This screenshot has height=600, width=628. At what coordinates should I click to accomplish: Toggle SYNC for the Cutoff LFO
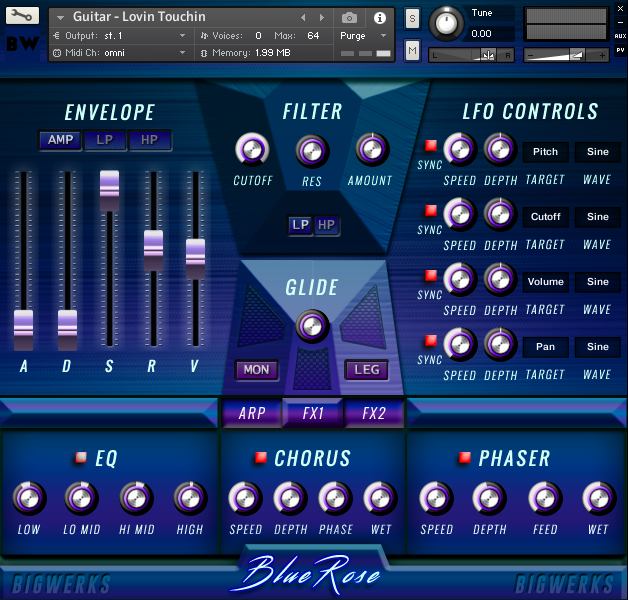coord(431,210)
